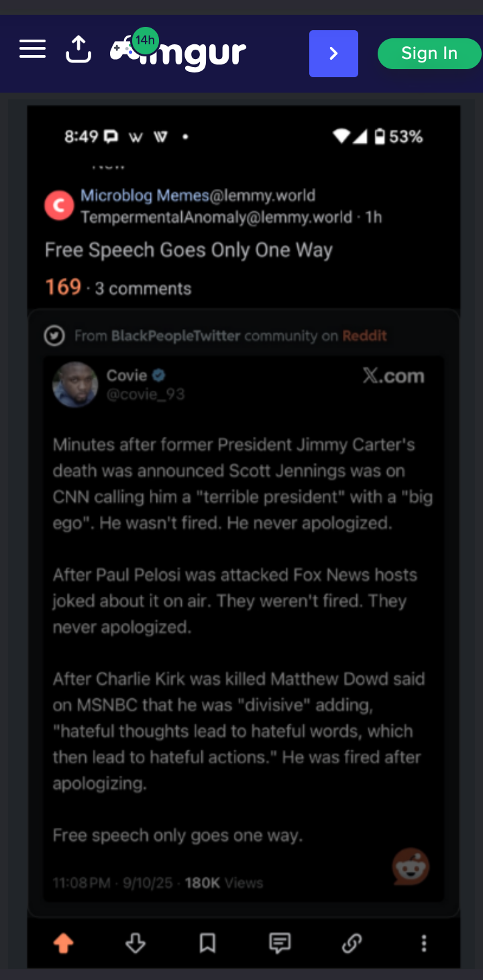Open the hamburger navigation menu
The height and width of the screenshot is (980, 483).
(32, 49)
